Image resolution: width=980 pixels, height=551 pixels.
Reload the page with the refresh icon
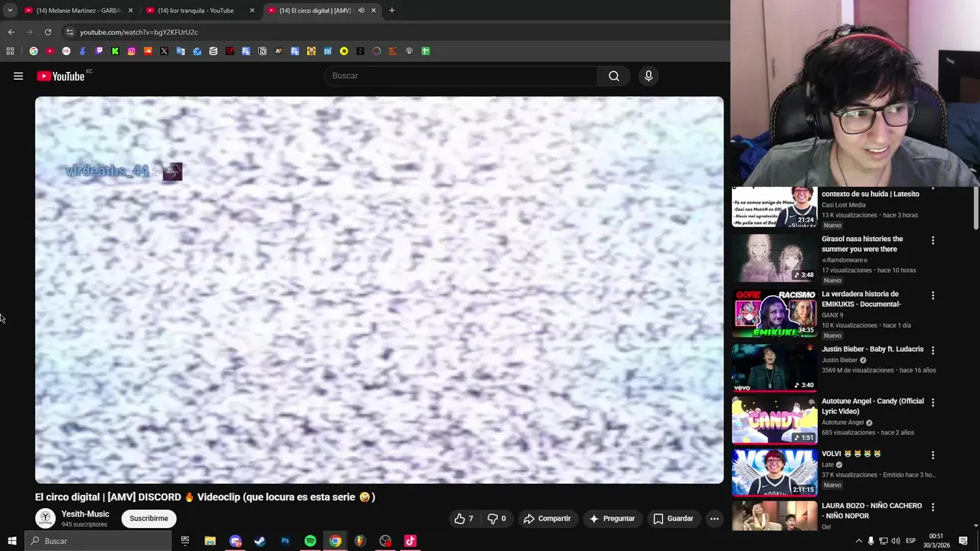tap(47, 32)
